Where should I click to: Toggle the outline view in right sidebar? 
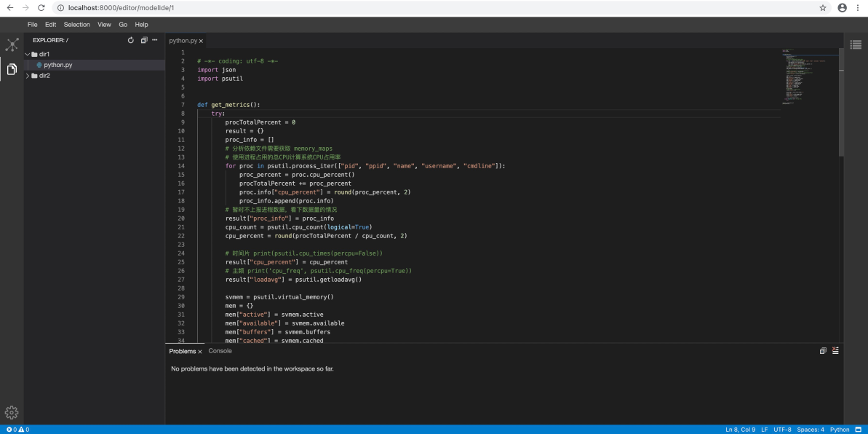(856, 44)
